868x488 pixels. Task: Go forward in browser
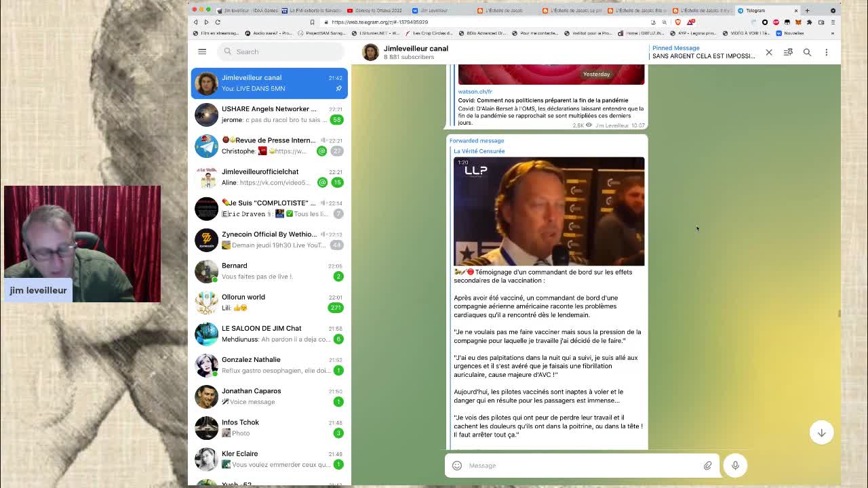click(206, 22)
